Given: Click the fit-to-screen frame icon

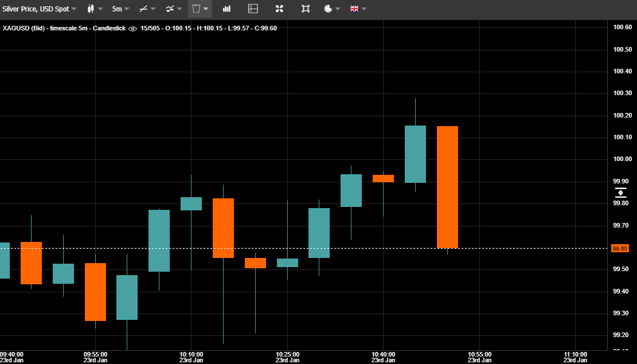Looking at the screenshot, I should coord(306,9).
